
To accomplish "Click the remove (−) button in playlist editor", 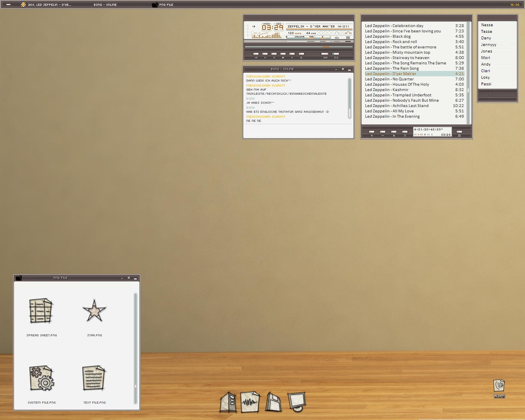I will 383,132.
